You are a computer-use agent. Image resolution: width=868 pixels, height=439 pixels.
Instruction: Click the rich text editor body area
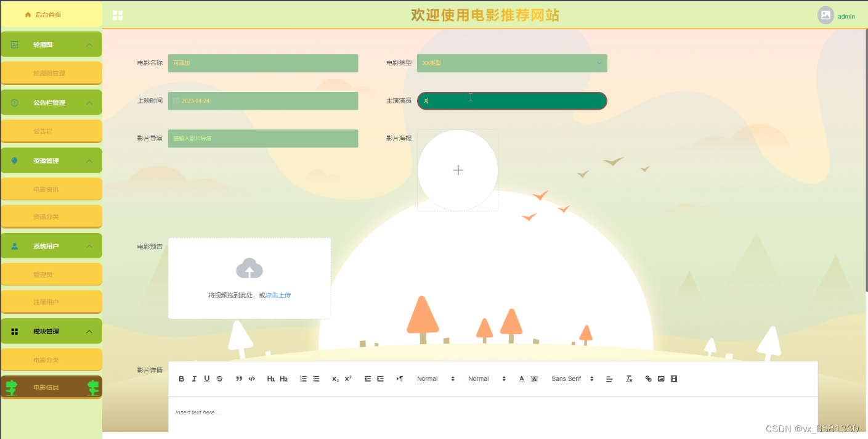coord(493,414)
